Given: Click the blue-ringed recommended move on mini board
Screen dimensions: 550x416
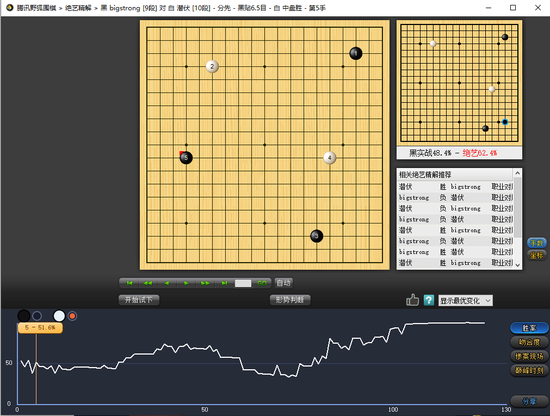Looking at the screenshot, I should click(505, 122).
